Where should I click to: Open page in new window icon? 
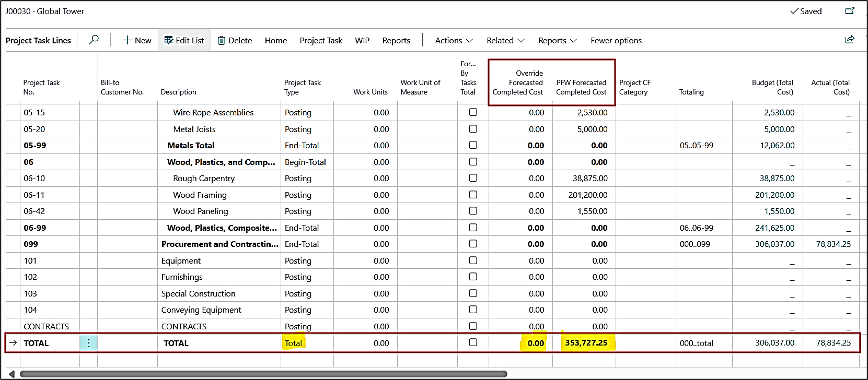tap(850, 11)
